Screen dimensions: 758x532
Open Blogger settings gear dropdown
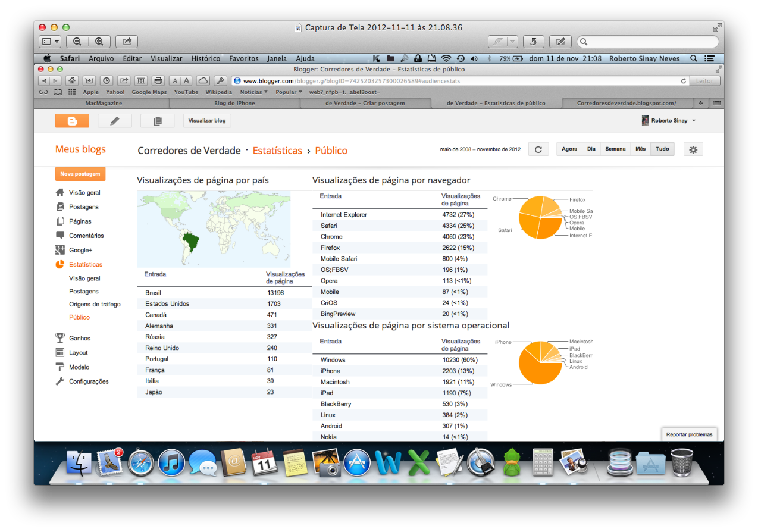pyautogui.click(x=693, y=149)
